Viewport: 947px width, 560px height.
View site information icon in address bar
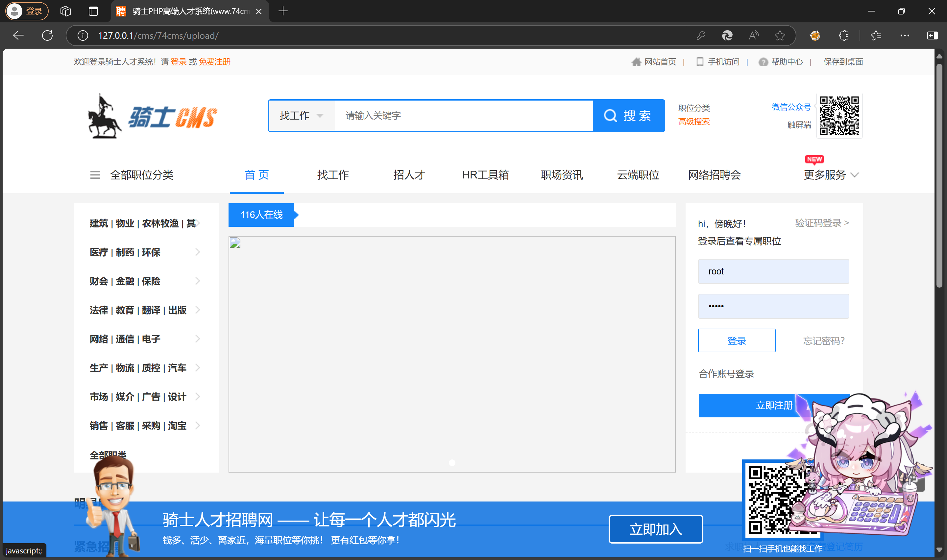coord(83,35)
